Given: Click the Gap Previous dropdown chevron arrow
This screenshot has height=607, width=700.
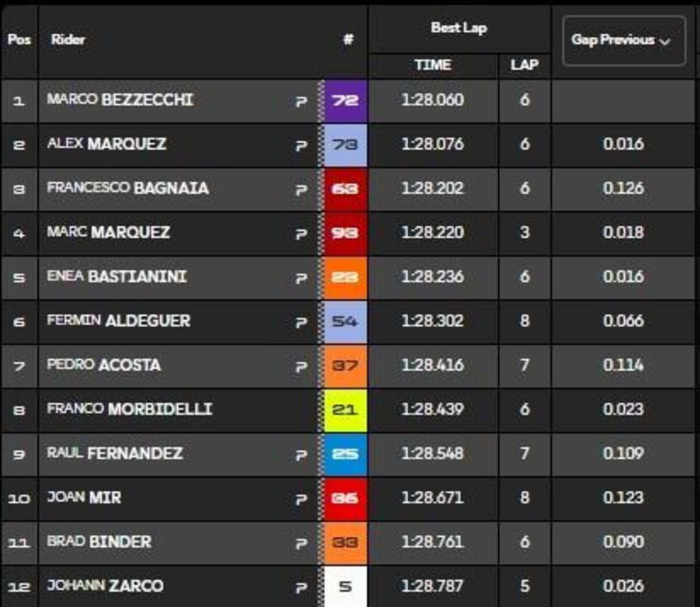Looking at the screenshot, I should [x=664, y=41].
